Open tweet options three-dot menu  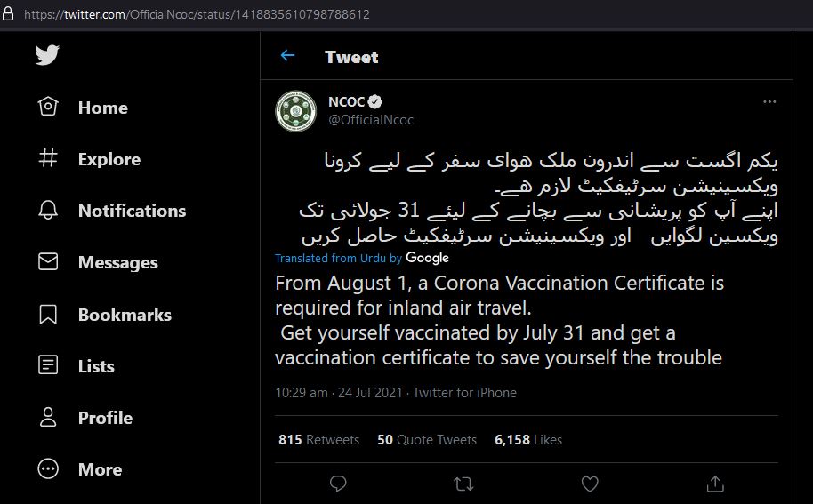(x=769, y=101)
